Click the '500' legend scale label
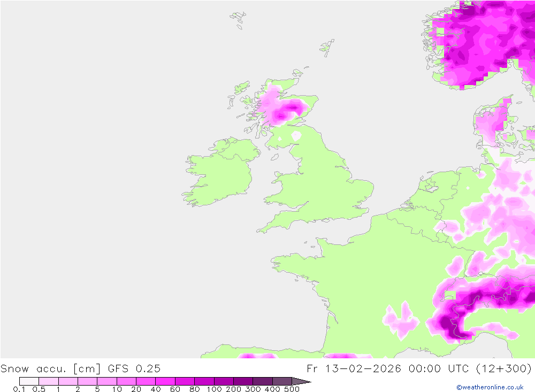Image resolution: width=535 pixels, height=392 pixels. (x=292, y=389)
